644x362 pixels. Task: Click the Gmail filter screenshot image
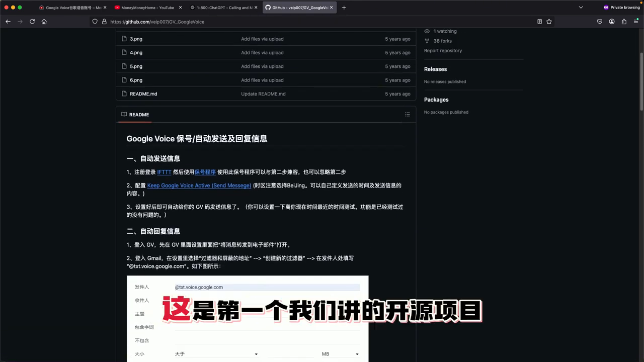tap(248, 318)
